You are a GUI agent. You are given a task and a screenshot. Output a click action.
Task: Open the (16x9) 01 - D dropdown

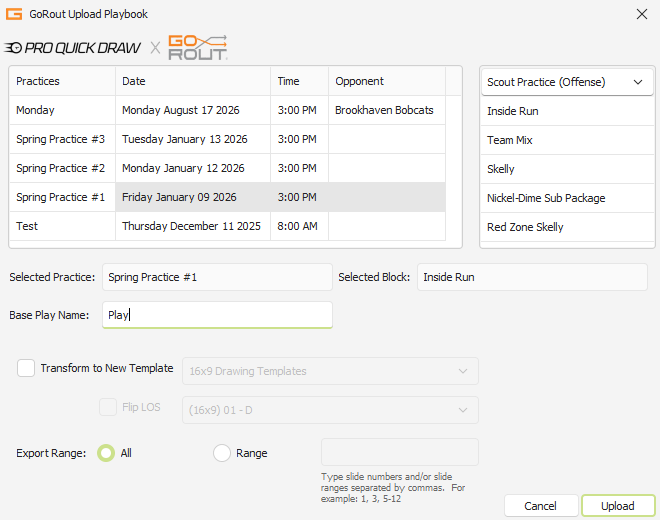click(x=330, y=410)
